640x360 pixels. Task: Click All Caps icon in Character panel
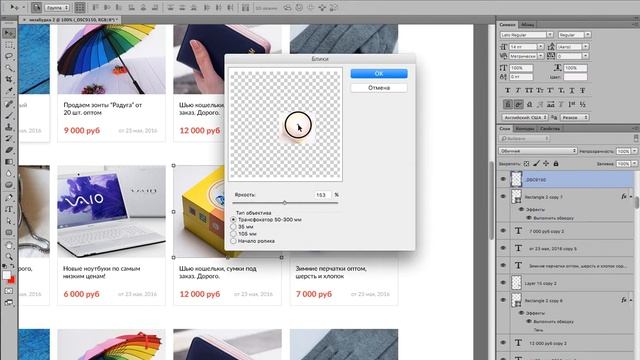[529, 90]
